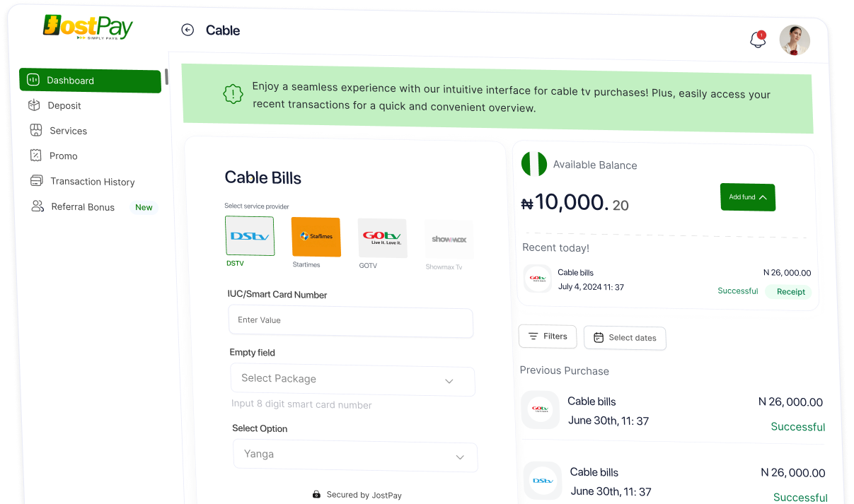Go to Dashboard in sidebar
The height and width of the screenshot is (504, 854).
tap(90, 81)
